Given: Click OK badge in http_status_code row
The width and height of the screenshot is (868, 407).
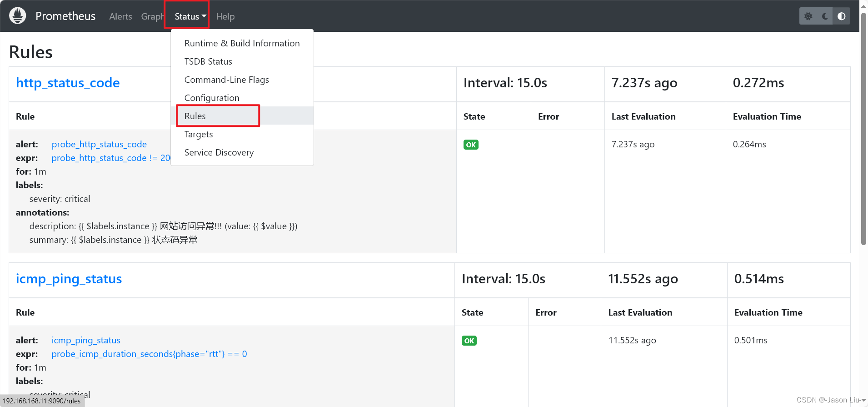Looking at the screenshot, I should (471, 145).
